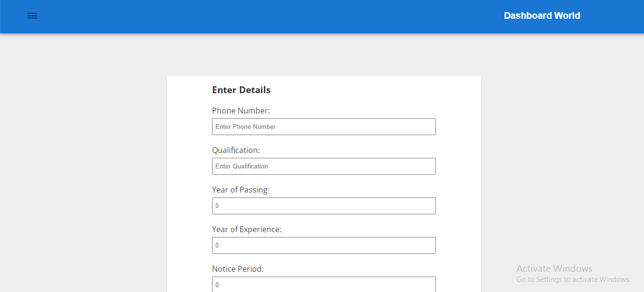This screenshot has width=644, height=292.
Task: Select the Dashboard World header logo text
Action: pyautogui.click(x=542, y=15)
